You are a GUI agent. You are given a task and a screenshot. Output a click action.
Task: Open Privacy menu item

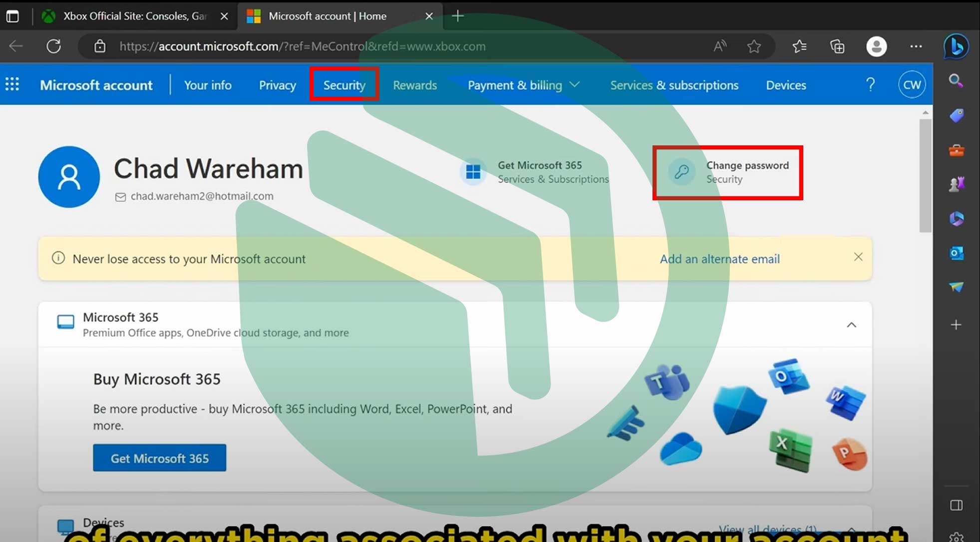(x=277, y=85)
